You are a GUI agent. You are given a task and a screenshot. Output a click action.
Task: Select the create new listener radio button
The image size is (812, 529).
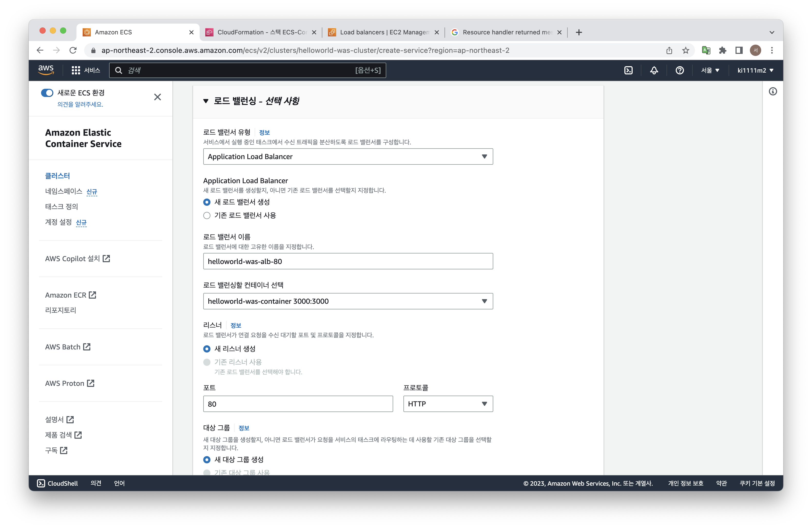[x=207, y=349]
